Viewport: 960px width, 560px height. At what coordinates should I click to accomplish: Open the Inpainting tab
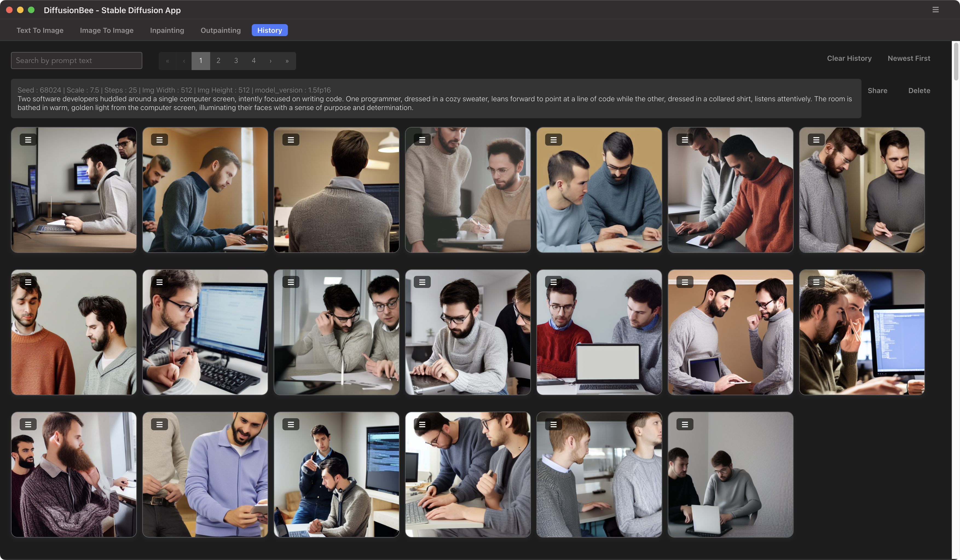[x=167, y=30]
